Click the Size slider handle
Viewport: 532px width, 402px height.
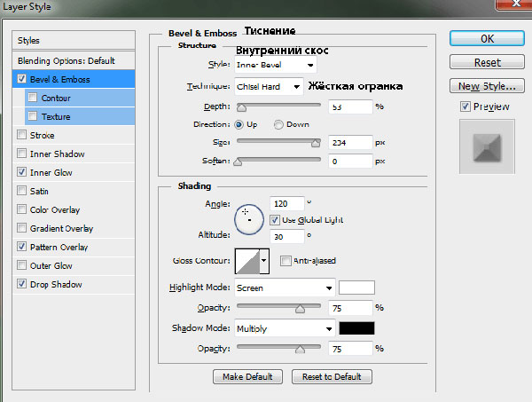click(316, 143)
